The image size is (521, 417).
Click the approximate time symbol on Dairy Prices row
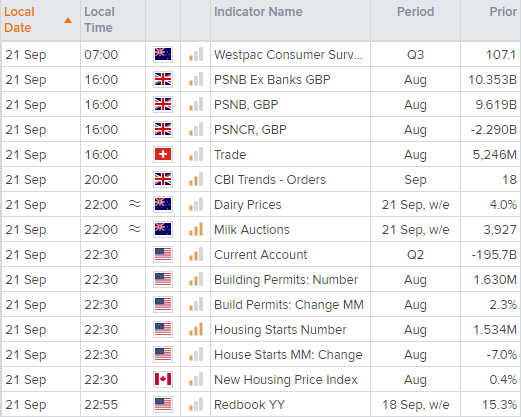134,203
